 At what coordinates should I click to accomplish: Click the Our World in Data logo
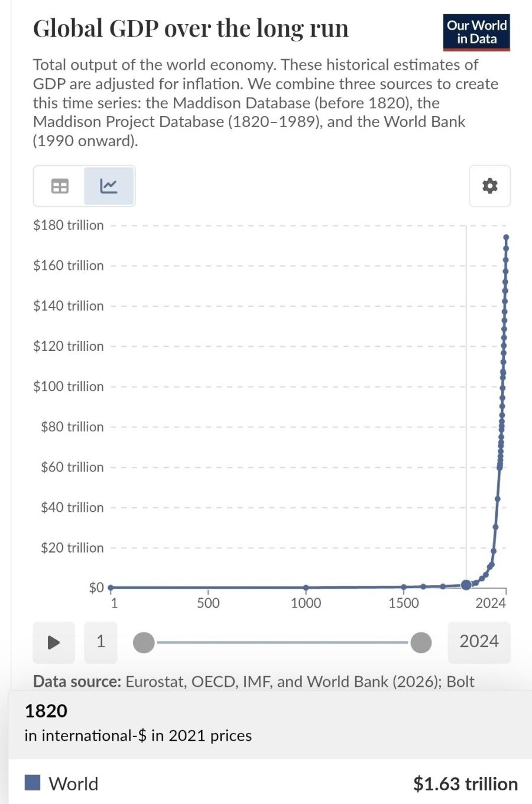click(476, 33)
